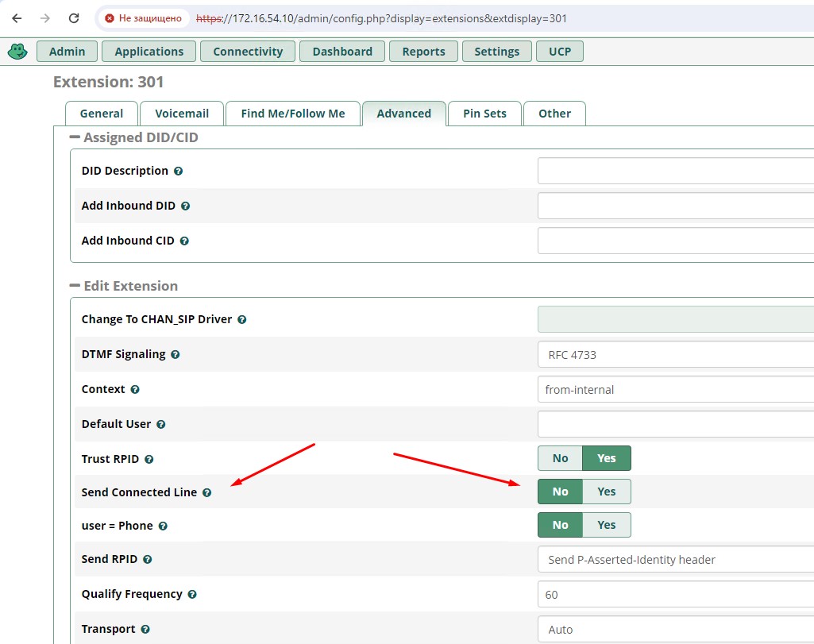Image resolution: width=814 pixels, height=644 pixels.
Task: Open the Find Me/Follow Me tab
Action: 292,114
